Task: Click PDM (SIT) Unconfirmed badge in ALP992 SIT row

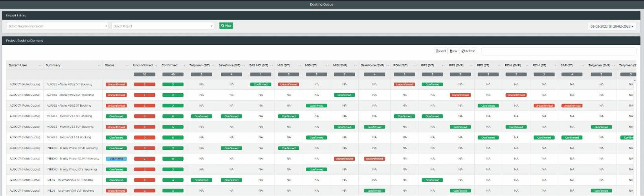Action: tap(404, 84)
